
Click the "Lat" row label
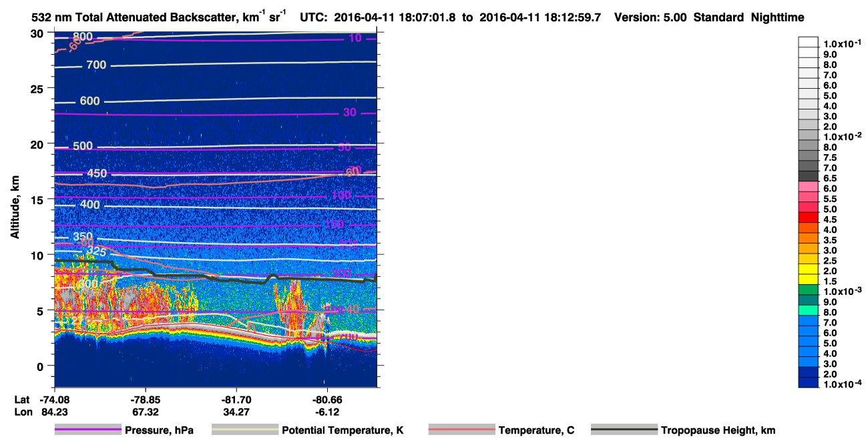point(21,399)
